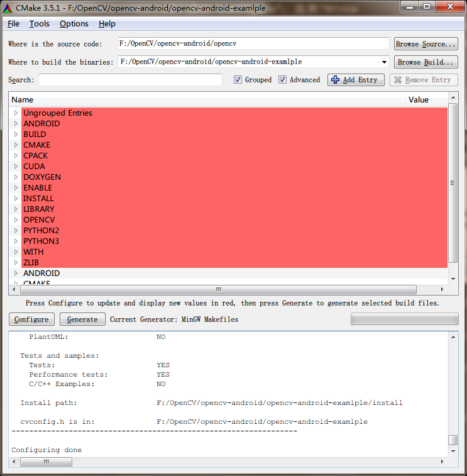Click the source code path field
The height and width of the screenshot is (476, 467).
pos(253,43)
